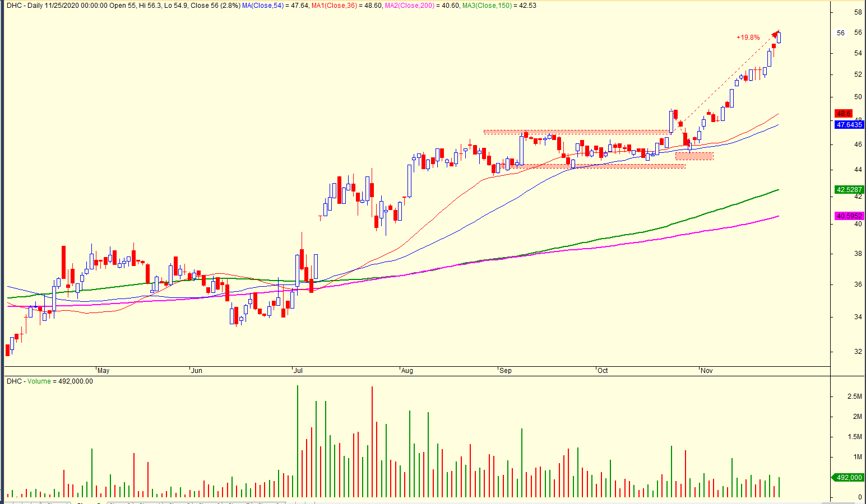This screenshot has height=504, width=866.
Task: Select the +19.8% gain annotation
Action: click(748, 38)
